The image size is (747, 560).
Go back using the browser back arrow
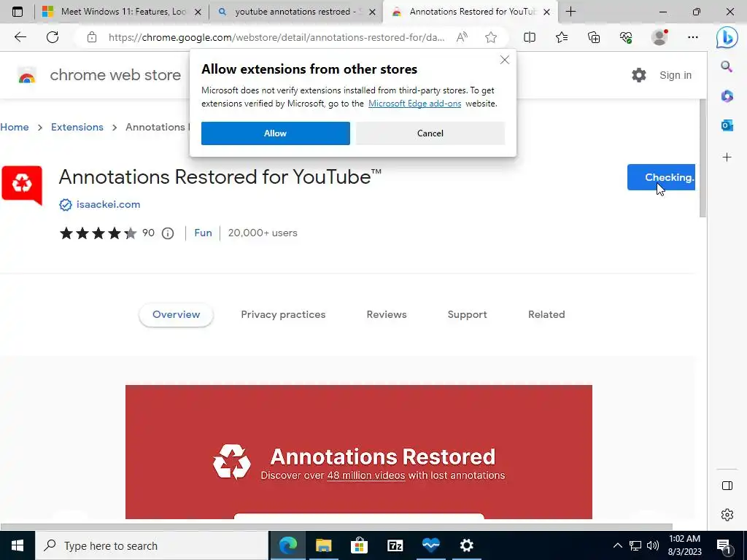(x=20, y=37)
